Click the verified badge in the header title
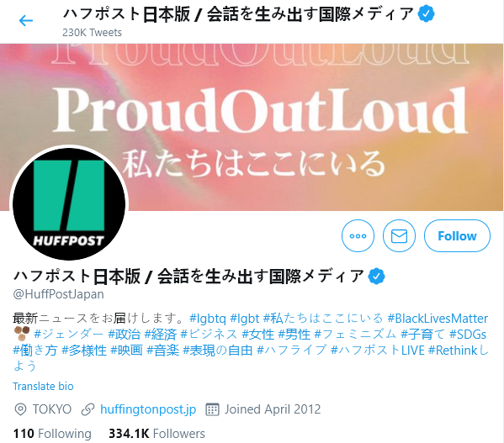The image size is (504, 443). [x=426, y=14]
